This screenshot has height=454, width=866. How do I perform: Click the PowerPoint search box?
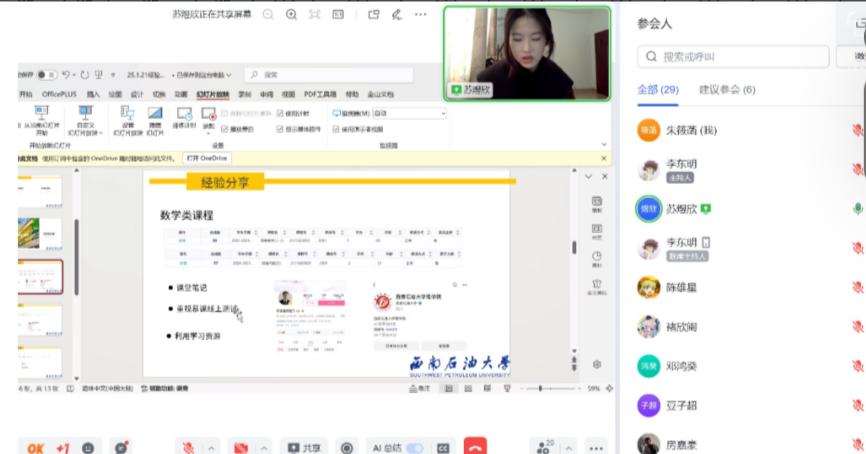pyautogui.click(x=329, y=75)
